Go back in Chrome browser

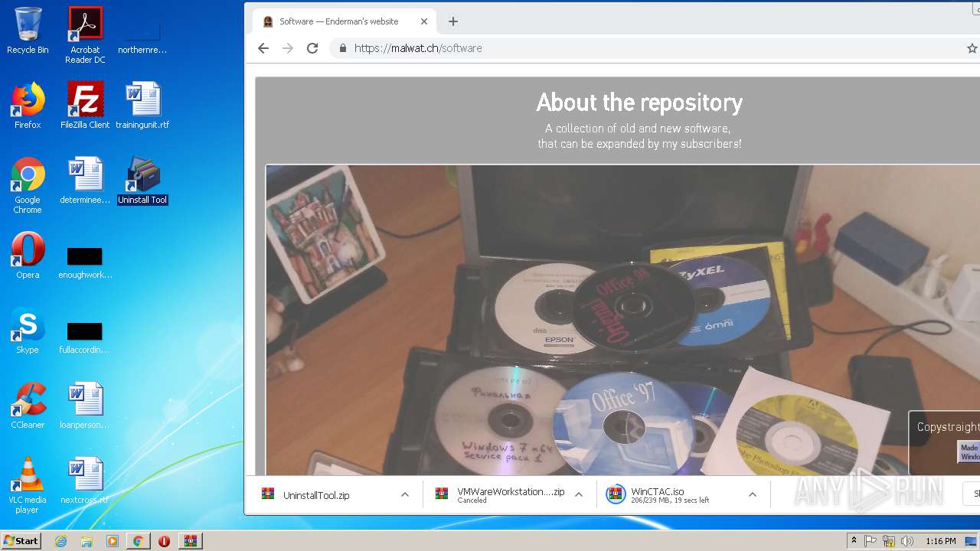coord(263,48)
